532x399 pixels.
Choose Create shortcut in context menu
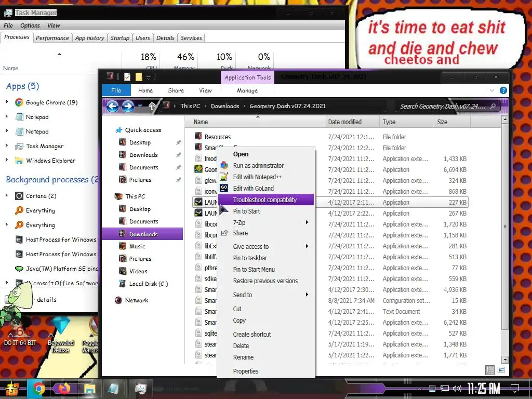(x=266, y=335)
